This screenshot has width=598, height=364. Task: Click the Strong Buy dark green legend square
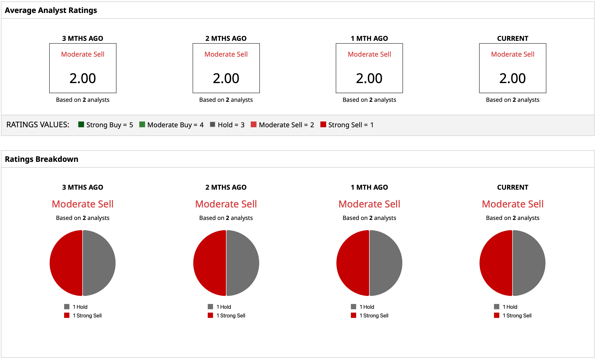pyautogui.click(x=81, y=124)
